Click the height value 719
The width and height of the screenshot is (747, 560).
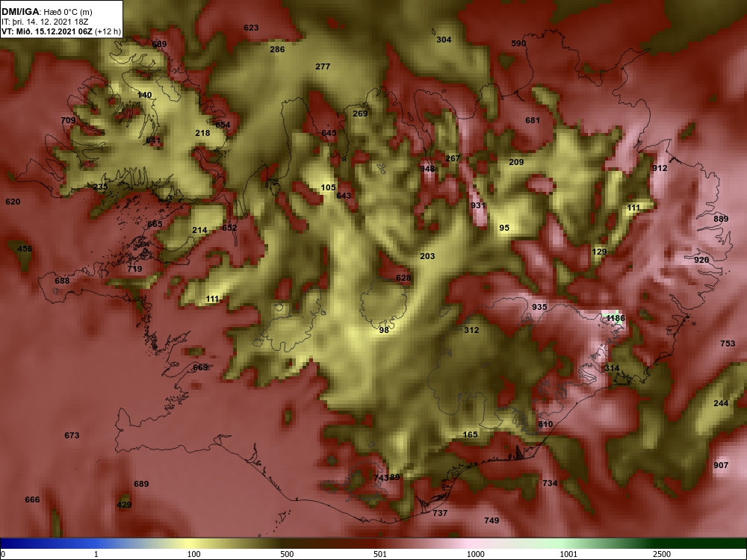[x=134, y=269]
